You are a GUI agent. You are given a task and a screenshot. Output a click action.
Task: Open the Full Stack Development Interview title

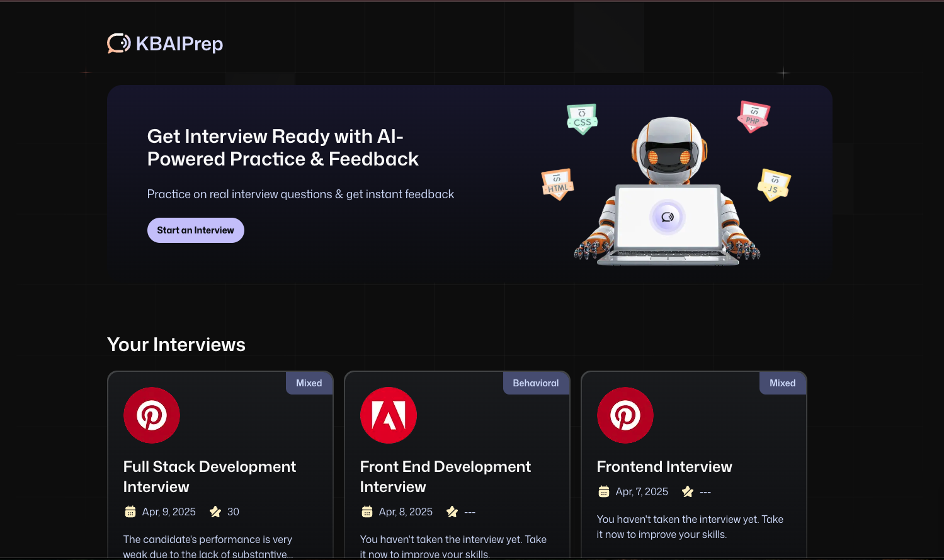click(210, 476)
